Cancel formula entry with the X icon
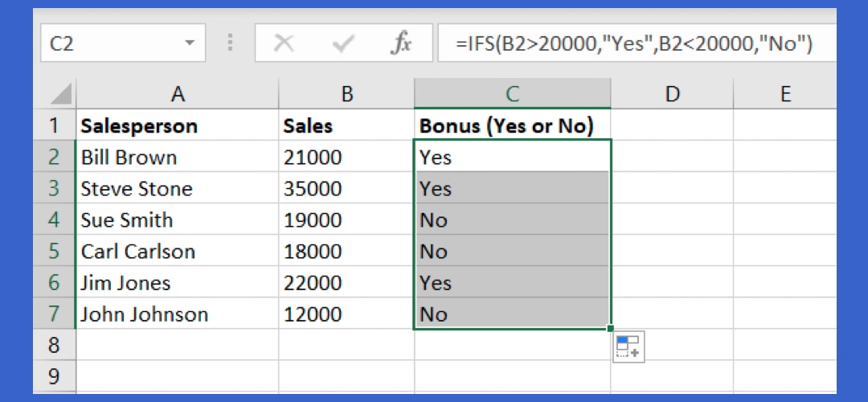Viewport: 868px width, 402px height. [x=284, y=43]
